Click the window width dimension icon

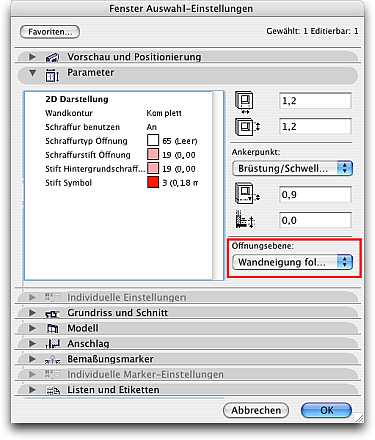(244, 102)
